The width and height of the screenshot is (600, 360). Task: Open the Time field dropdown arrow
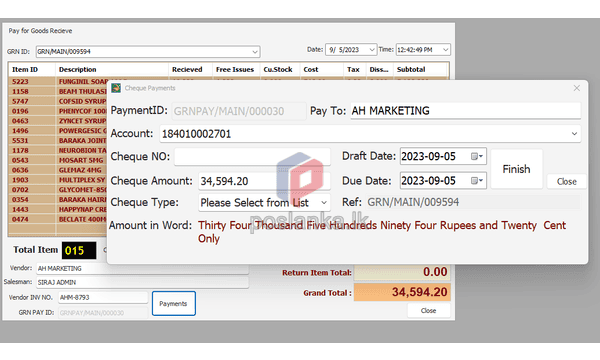[x=445, y=50]
